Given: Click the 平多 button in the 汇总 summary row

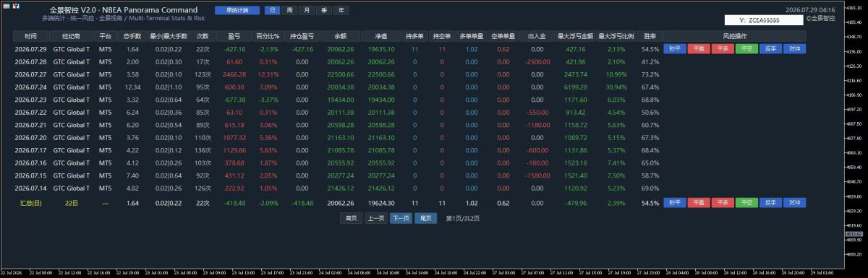Looking at the screenshot, I should (722, 203).
